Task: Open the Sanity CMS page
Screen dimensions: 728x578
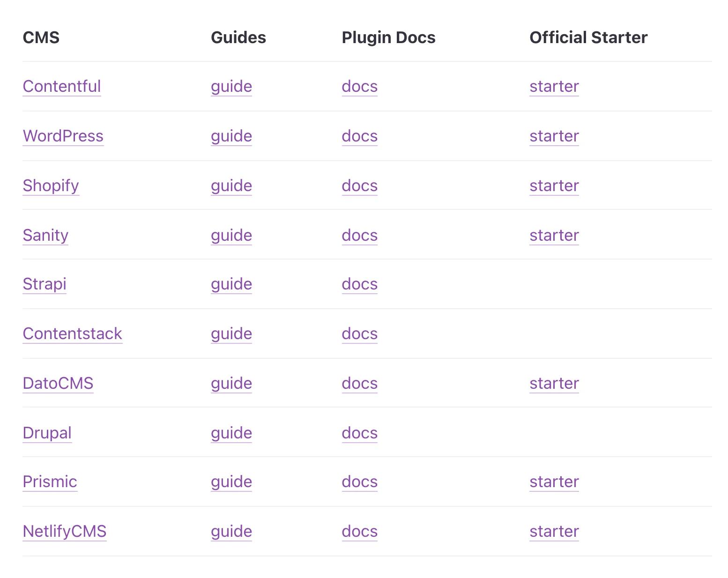Action: [x=45, y=236]
